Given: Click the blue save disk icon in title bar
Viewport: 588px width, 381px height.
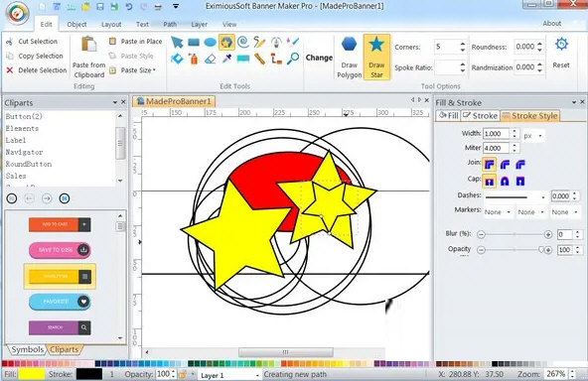Looking at the screenshot, I should (x=99, y=6).
